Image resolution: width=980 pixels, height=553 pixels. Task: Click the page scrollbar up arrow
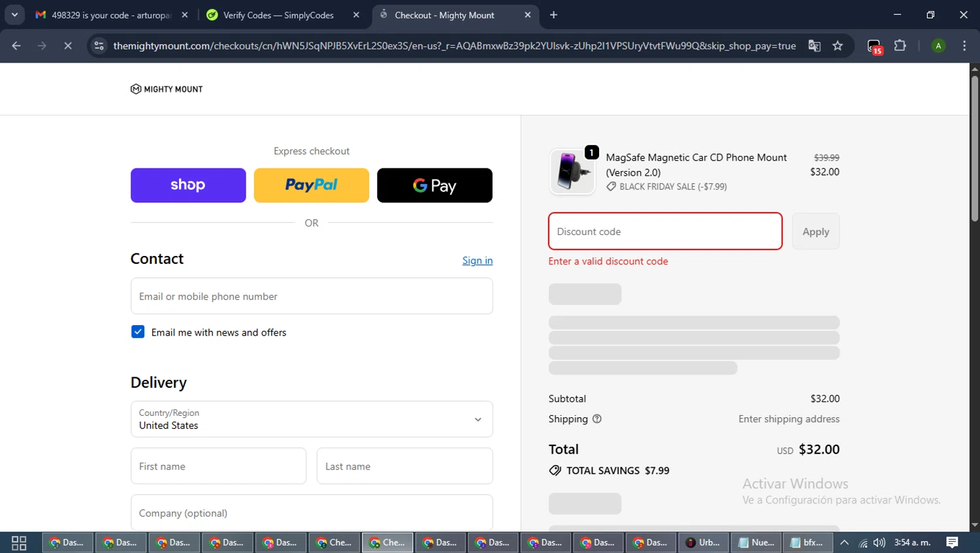[975, 69]
